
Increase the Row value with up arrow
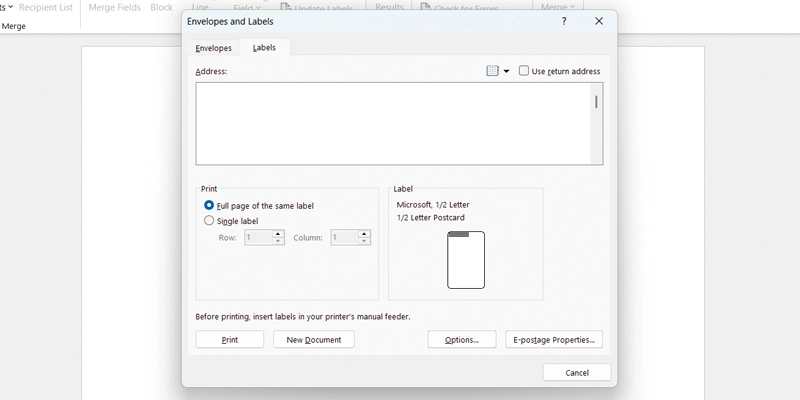click(278, 234)
